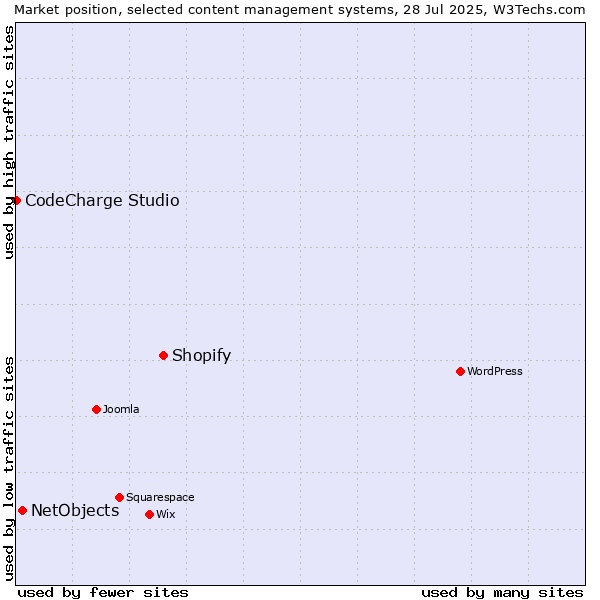Click the CodeCharge Studio red data point
600x600 pixels.
point(16,201)
